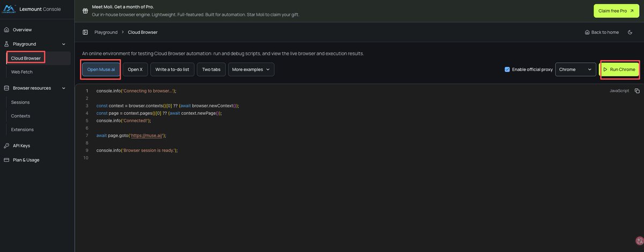Viewport: 644px width, 252px height.
Task: Claim free Pro offer
Action: pos(616,11)
